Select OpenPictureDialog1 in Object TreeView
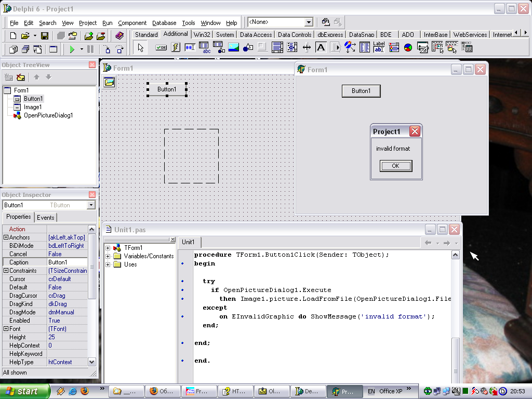Screen dimensions: 532x399 click(48, 115)
